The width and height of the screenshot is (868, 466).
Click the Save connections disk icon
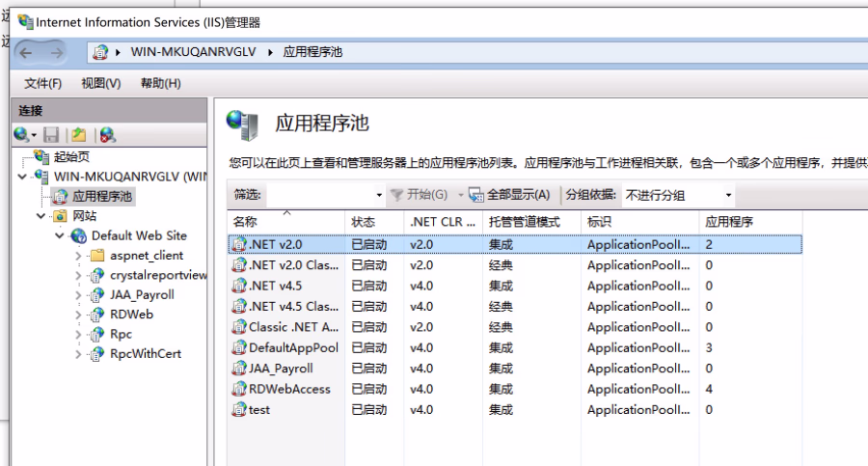tap(51, 135)
